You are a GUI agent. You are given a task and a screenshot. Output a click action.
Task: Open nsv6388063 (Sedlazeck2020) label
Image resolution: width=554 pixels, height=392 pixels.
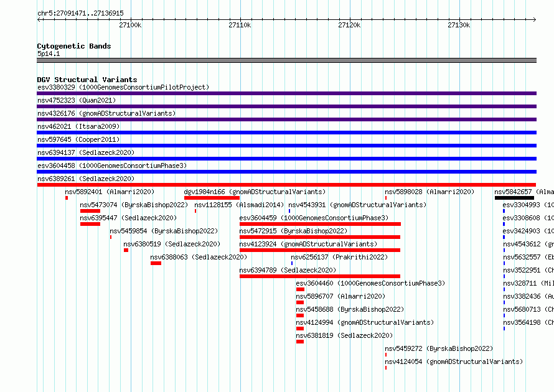click(199, 257)
